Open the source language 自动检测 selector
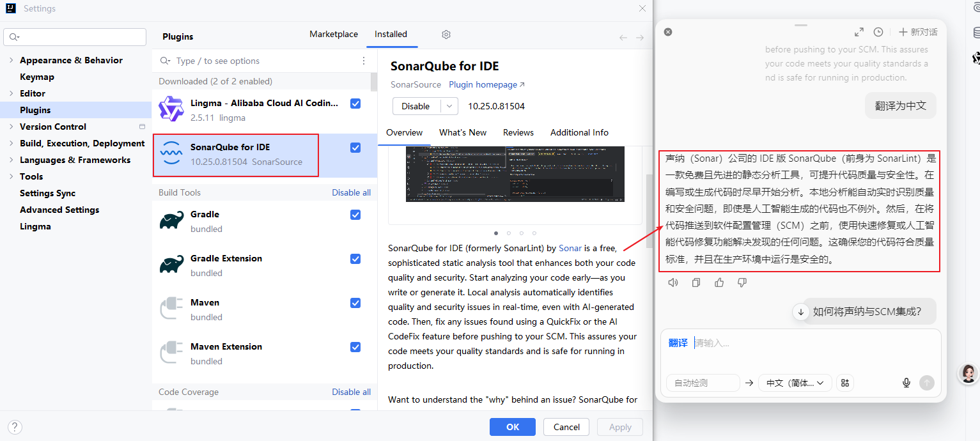980x441 pixels. 703,383
